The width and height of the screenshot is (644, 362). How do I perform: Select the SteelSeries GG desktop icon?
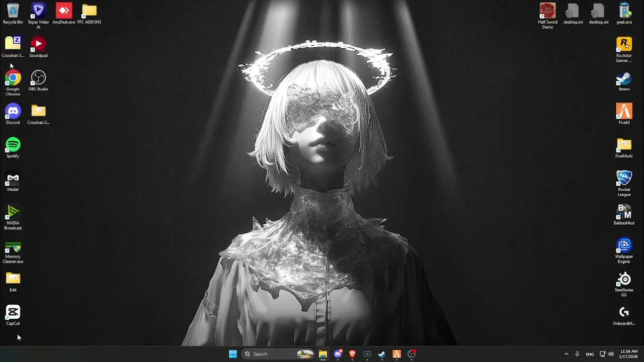point(624,284)
